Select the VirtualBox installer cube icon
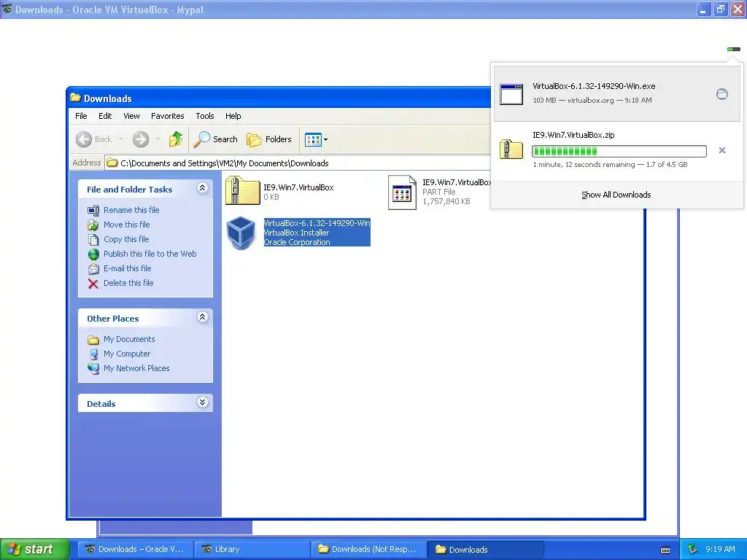The height and width of the screenshot is (560, 747). (x=241, y=233)
